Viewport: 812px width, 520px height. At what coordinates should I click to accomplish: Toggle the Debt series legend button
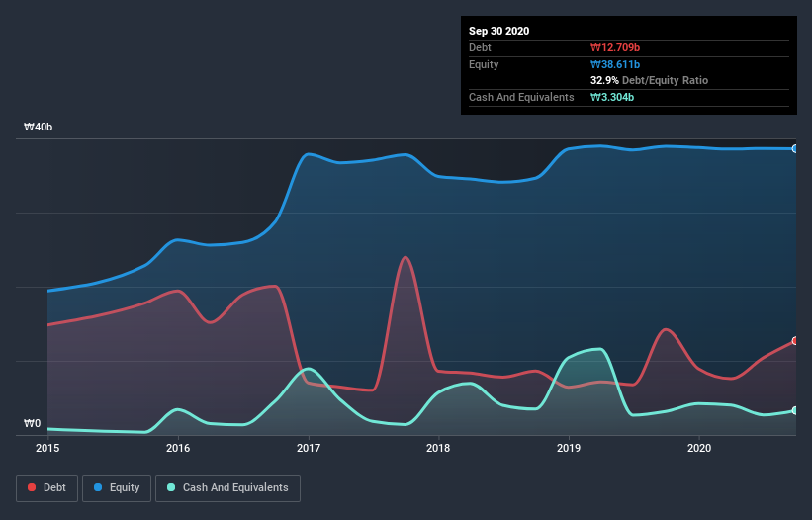[x=47, y=488]
